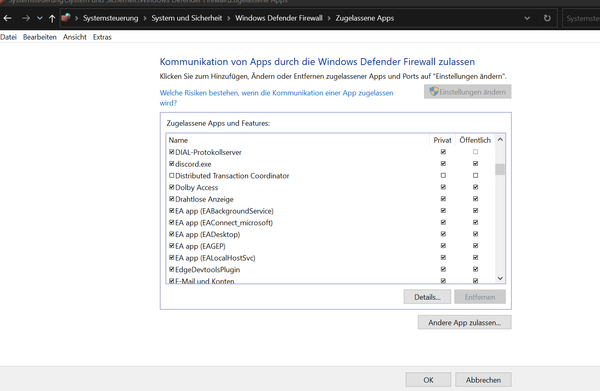Open the recent locations chevron

pos(40,18)
